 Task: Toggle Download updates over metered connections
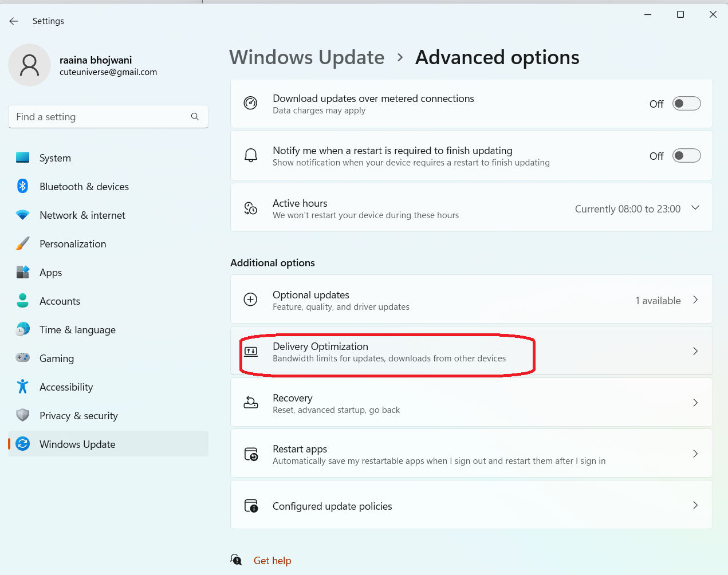tap(686, 104)
